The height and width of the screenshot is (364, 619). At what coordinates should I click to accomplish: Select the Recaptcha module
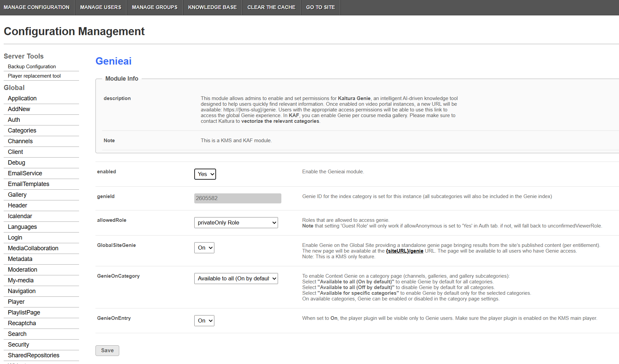[x=22, y=323]
